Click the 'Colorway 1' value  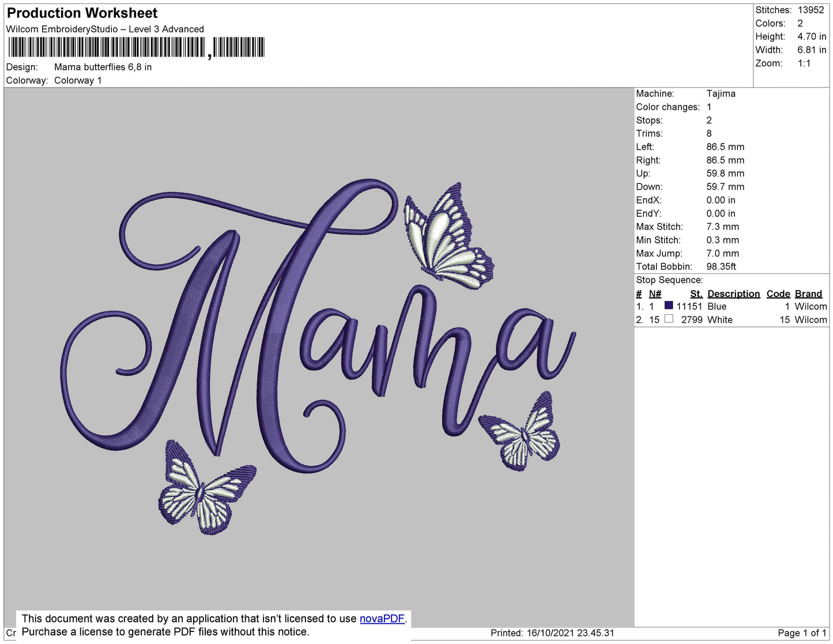tap(78, 80)
